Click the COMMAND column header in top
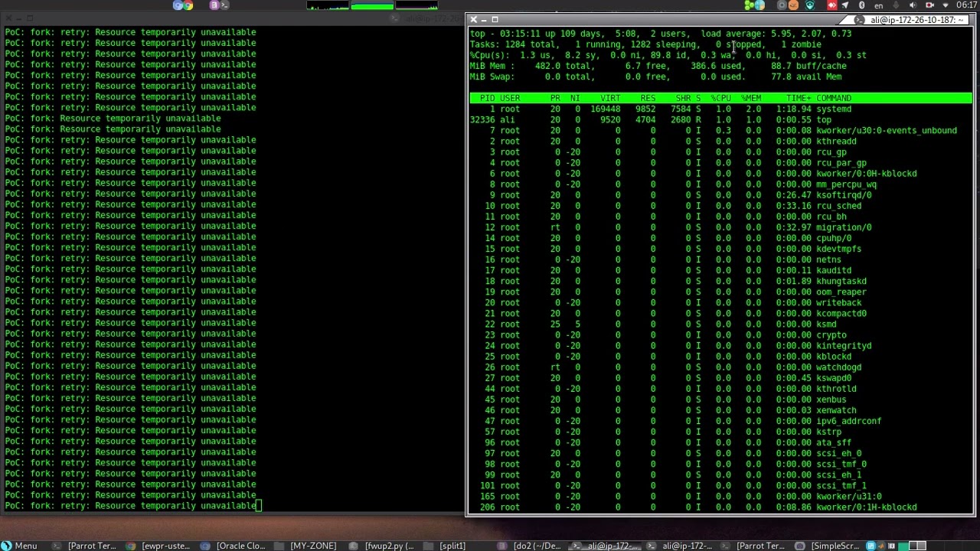This screenshot has height=551, width=980. [x=834, y=98]
